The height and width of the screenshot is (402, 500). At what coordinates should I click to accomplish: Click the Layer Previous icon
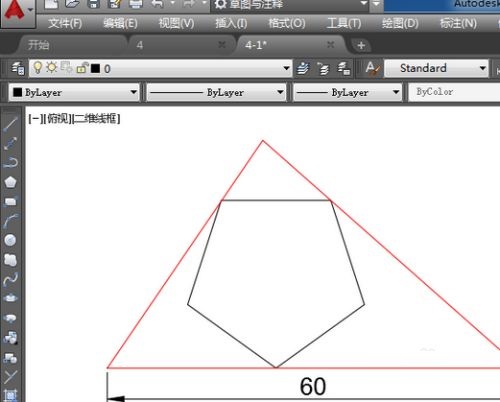coord(323,69)
